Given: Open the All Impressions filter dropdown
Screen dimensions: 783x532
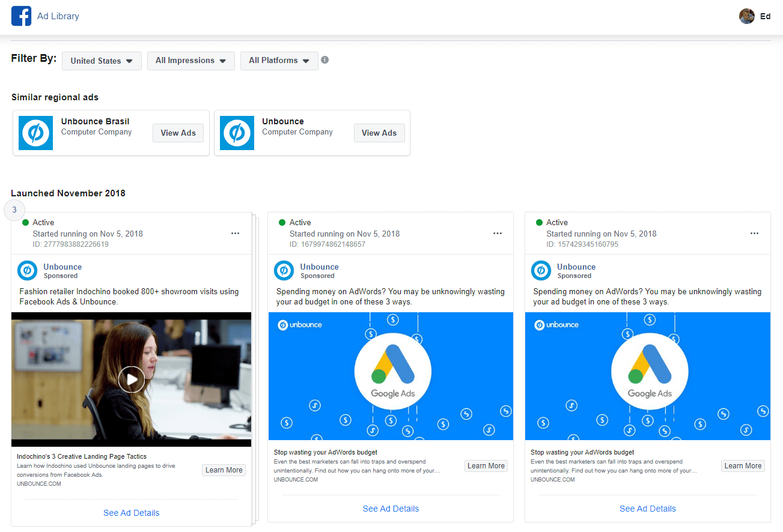Looking at the screenshot, I should point(191,61).
